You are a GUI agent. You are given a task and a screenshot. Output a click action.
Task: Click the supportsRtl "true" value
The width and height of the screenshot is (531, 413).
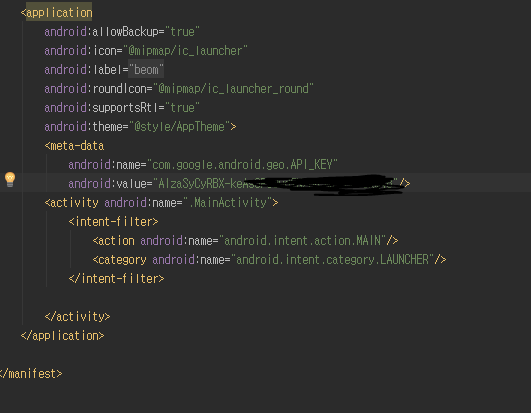point(182,108)
